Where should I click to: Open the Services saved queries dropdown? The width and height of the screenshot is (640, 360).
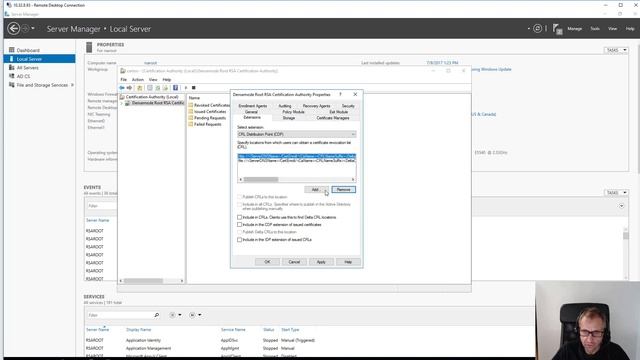point(195,315)
